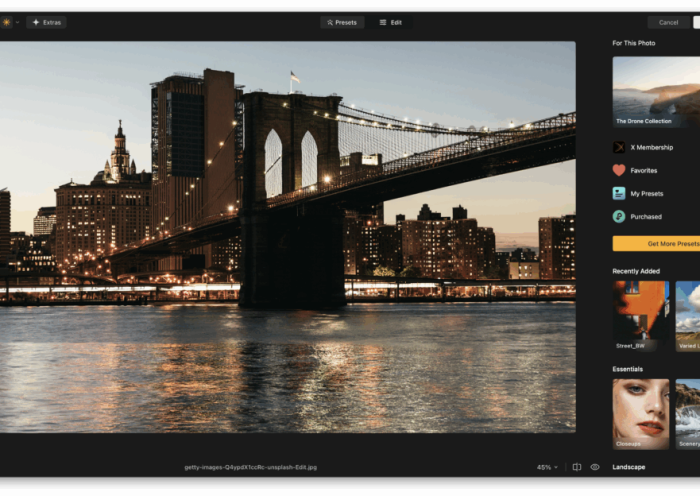Click the Landscape category label
This screenshot has height=496, width=700.
[x=629, y=467]
